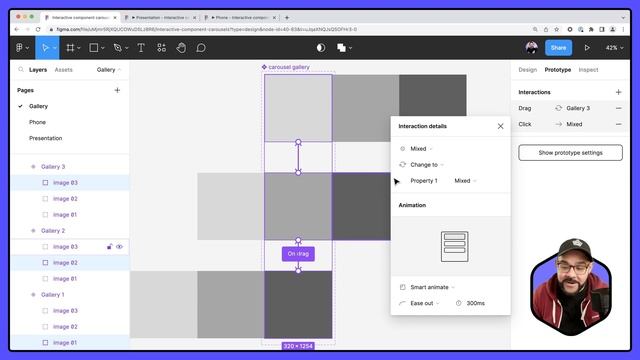Open the Figma main menu icon
The width and height of the screenshot is (640, 360).
(19, 48)
